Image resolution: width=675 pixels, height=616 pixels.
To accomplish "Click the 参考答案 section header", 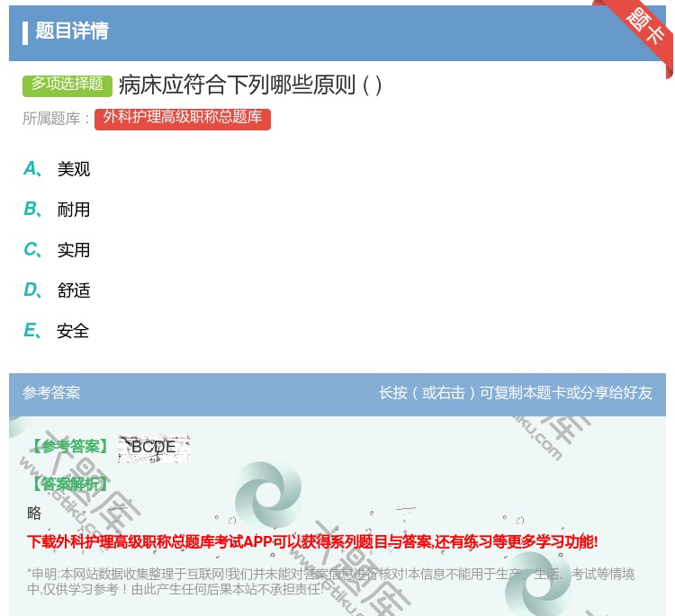I will tap(51, 393).
